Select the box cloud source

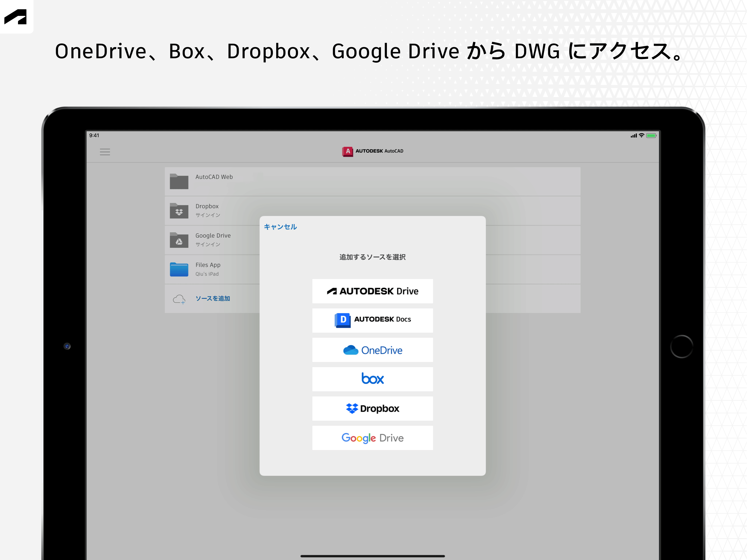pyautogui.click(x=372, y=379)
